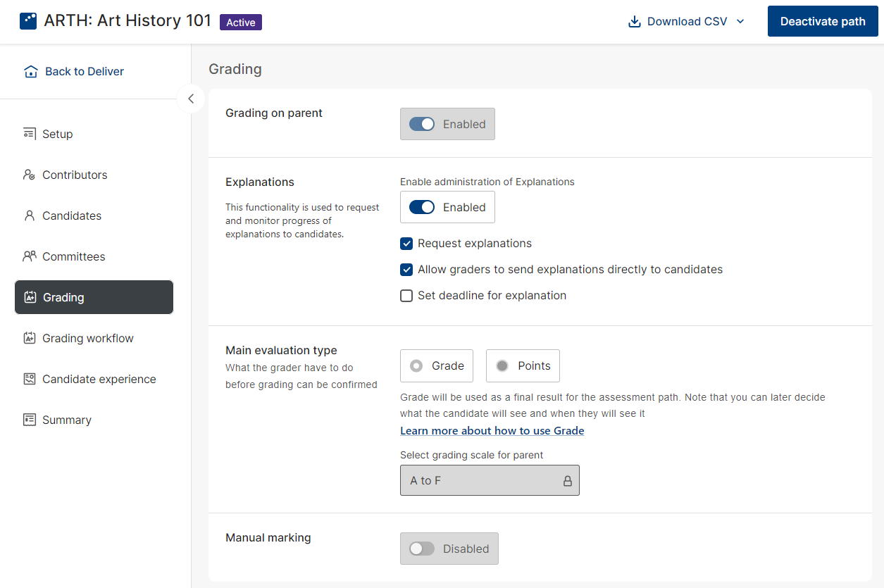Image resolution: width=884 pixels, height=588 pixels.
Task: Expand the Download CSV dropdown arrow
Action: pos(740,22)
